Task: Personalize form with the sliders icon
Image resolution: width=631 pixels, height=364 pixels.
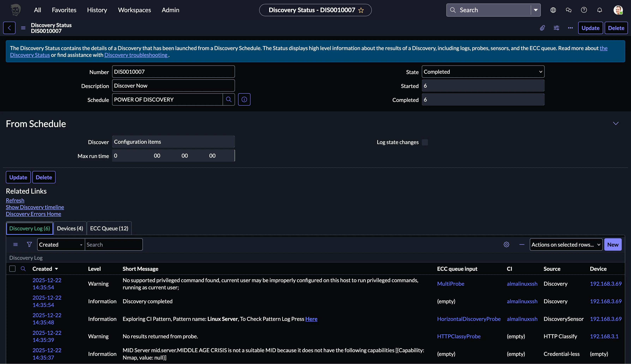Action: coord(556,28)
